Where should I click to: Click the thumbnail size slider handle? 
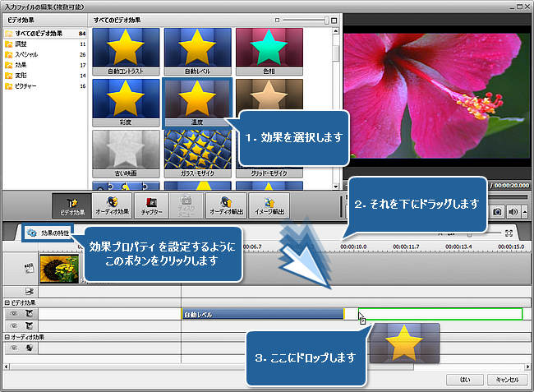(326, 18)
